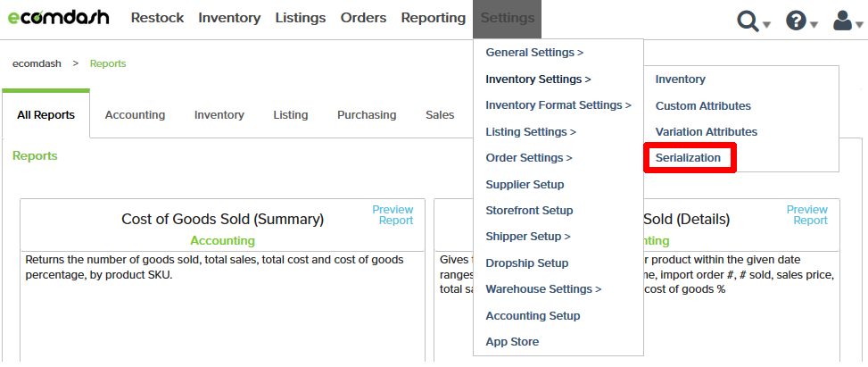Expand General Settings submenu

click(534, 53)
